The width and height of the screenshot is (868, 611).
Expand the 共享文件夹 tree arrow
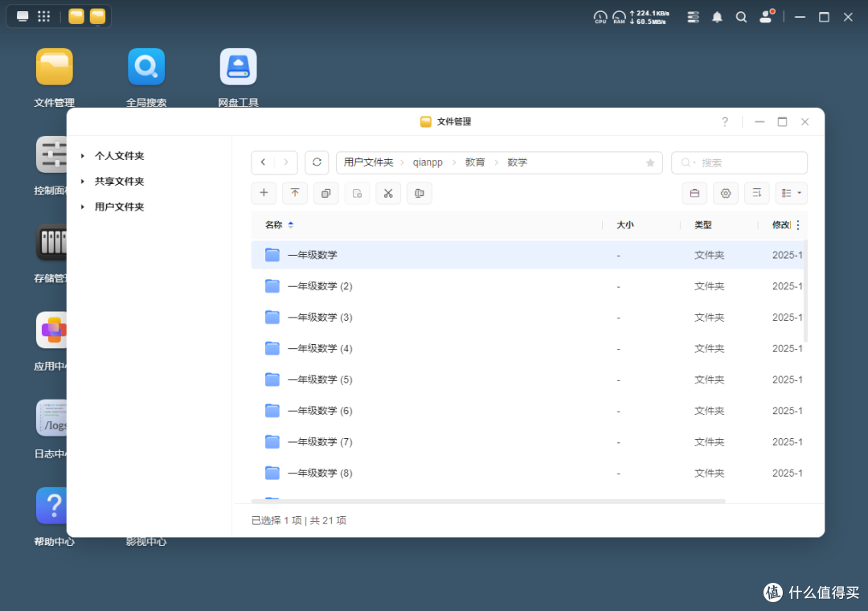click(x=83, y=181)
